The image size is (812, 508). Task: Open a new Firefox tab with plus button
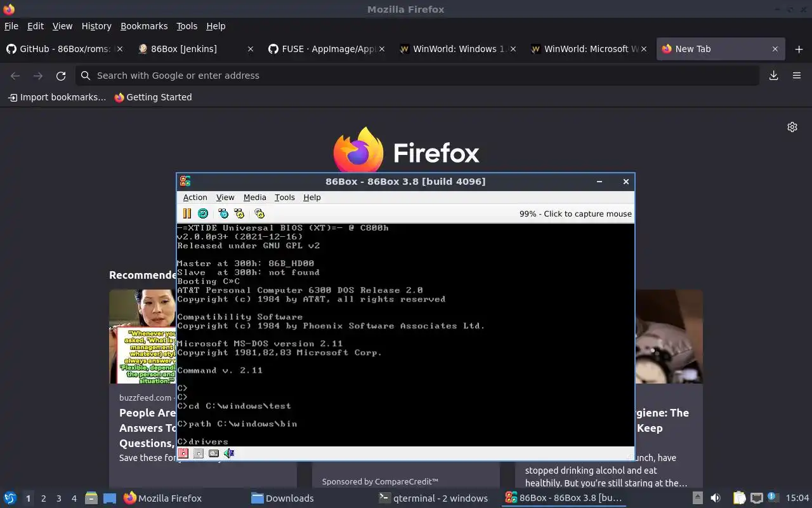click(x=799, y=49)
